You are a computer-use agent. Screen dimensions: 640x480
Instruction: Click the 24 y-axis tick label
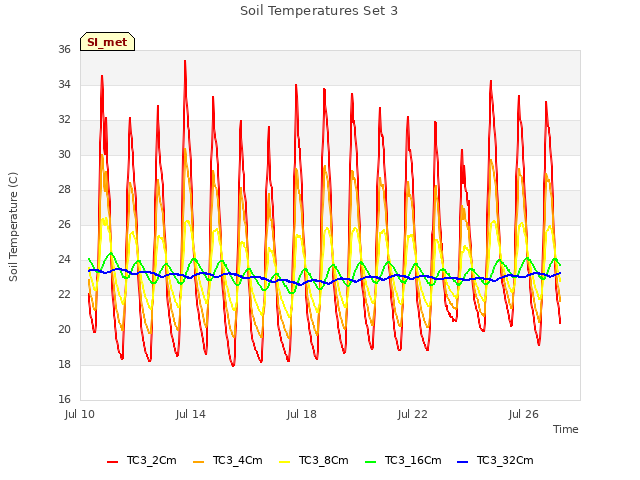coord(64,260)
